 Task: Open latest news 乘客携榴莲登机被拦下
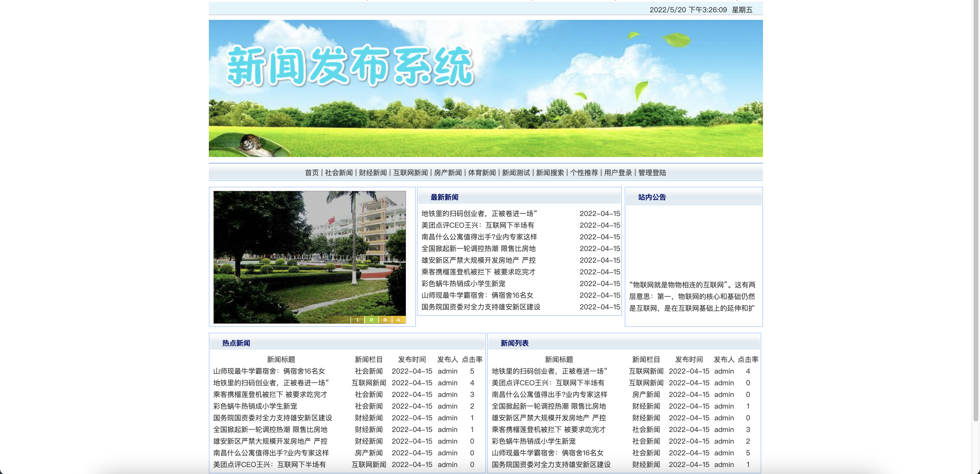[x=479, y=272]
